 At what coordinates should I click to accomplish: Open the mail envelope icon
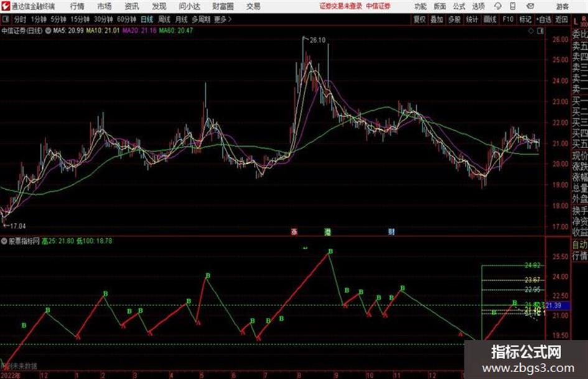tap(530, 6)
